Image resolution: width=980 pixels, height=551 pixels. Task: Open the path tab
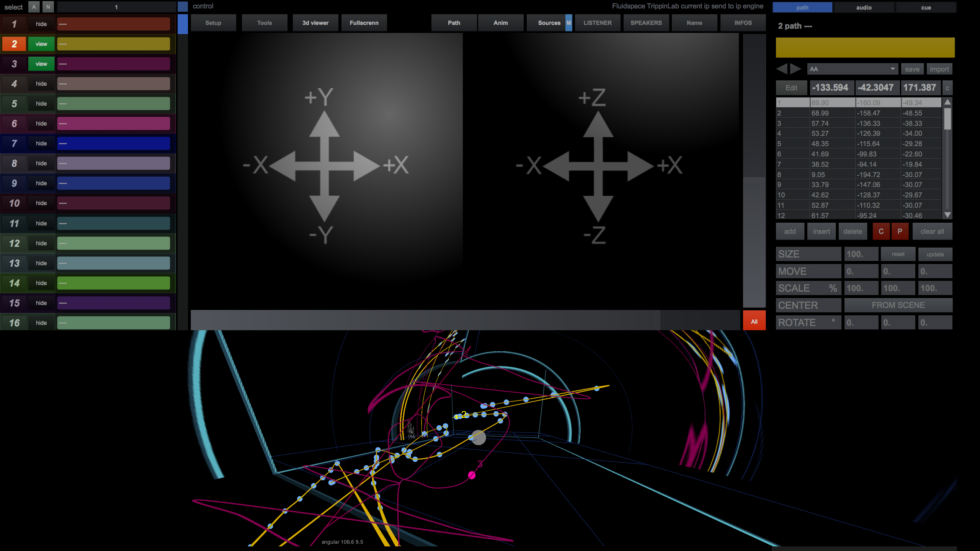tap(802, 7)
